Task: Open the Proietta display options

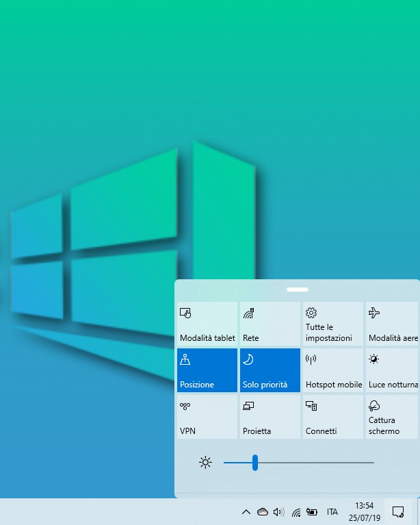Action: pyautogui.click(x=270, y=417)
